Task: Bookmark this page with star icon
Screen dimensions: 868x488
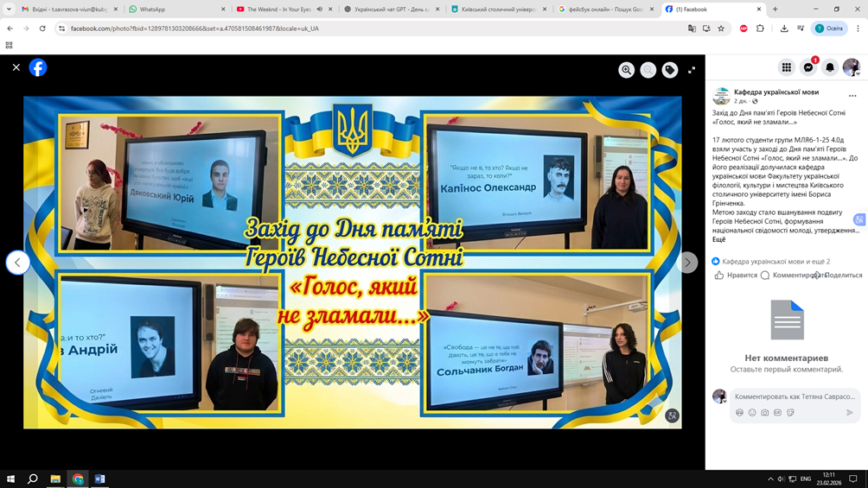Action: coord(721,29)
